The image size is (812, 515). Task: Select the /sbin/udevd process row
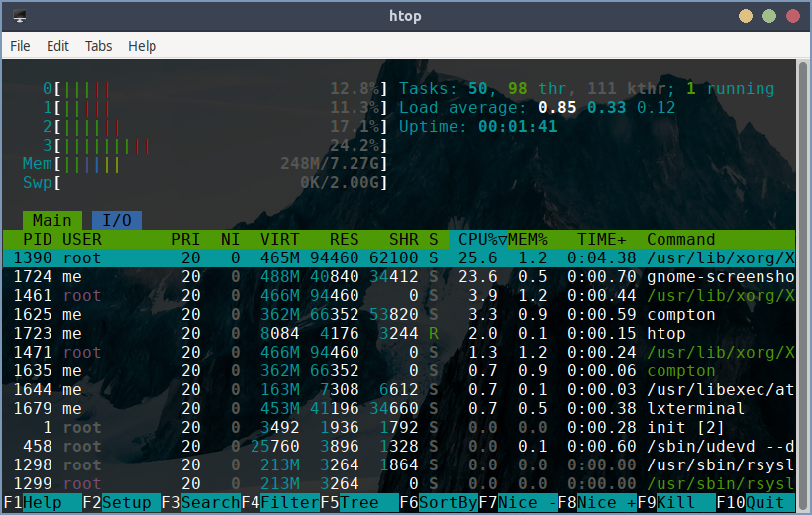(x=399, y=446)
